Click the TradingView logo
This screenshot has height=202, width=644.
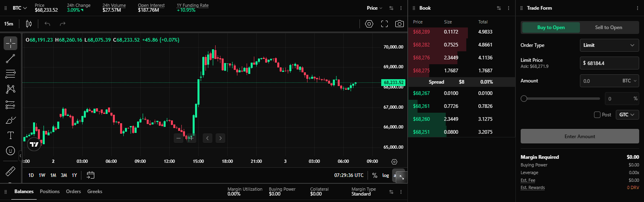[34, 144]
